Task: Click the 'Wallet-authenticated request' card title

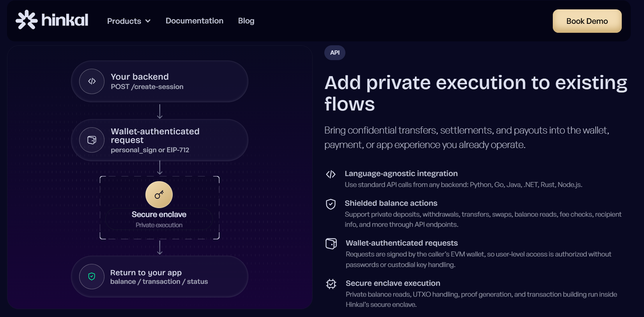Action: (x=155, y=135)
